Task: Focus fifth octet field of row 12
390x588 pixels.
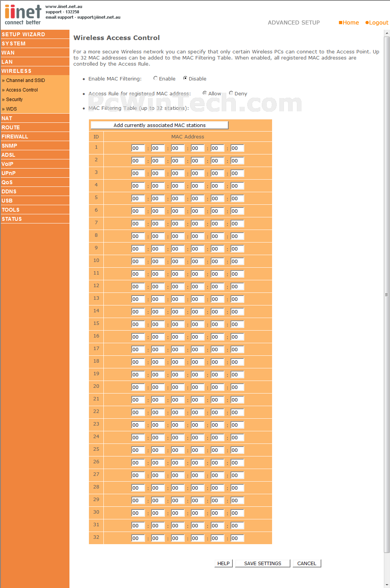Action: (x=217, y=286)
